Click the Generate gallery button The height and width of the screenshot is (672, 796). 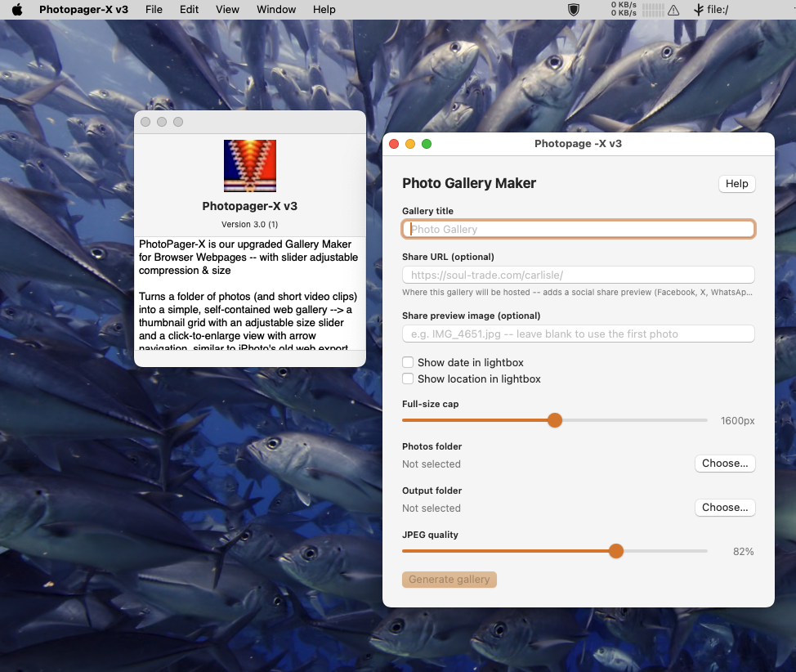click(449, 580)
